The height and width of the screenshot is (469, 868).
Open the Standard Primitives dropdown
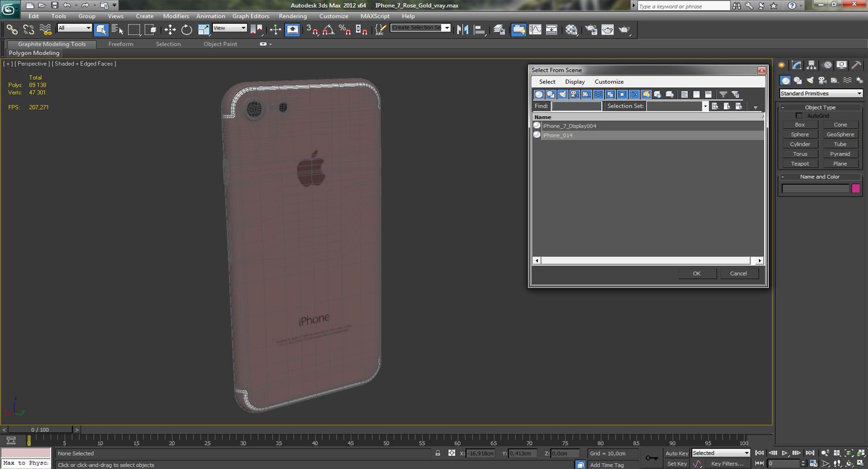click(x=820, y=94)
